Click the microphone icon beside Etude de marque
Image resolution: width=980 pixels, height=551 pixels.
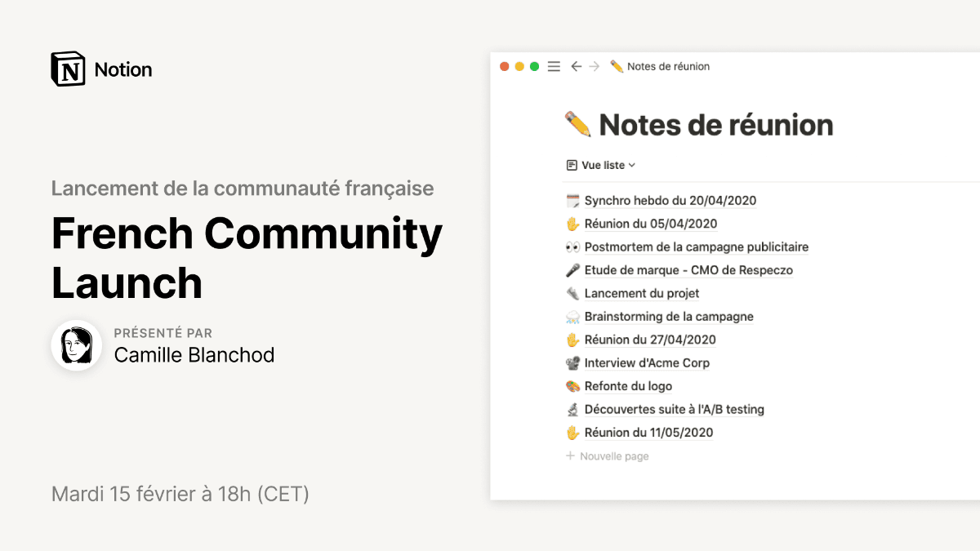coord(572,270)
